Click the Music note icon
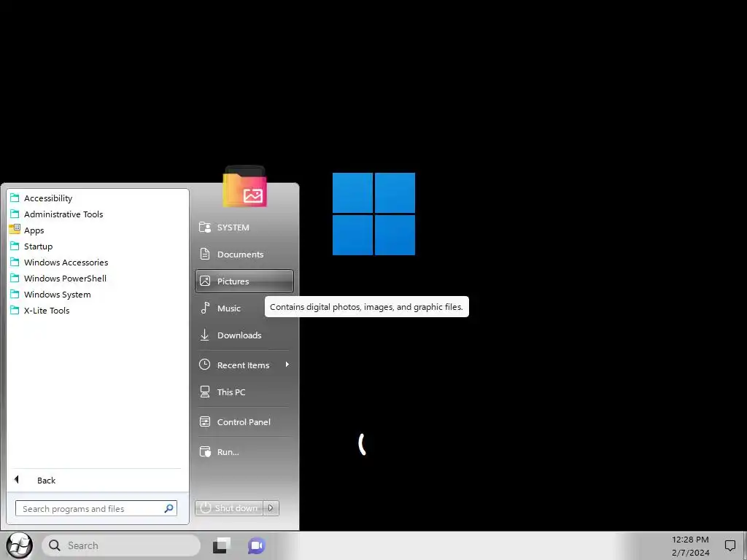 click(x=205, y=308)
